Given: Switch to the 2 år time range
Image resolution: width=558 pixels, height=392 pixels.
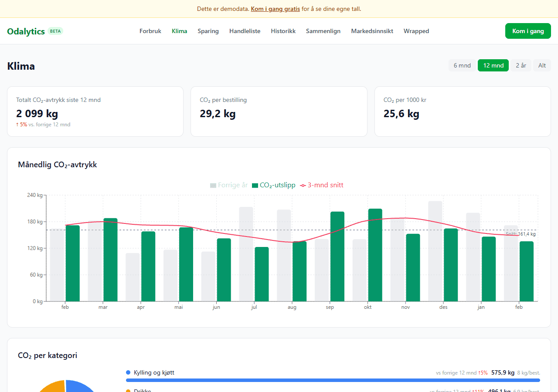Looking at the screenshot, I should click(521, 65).
